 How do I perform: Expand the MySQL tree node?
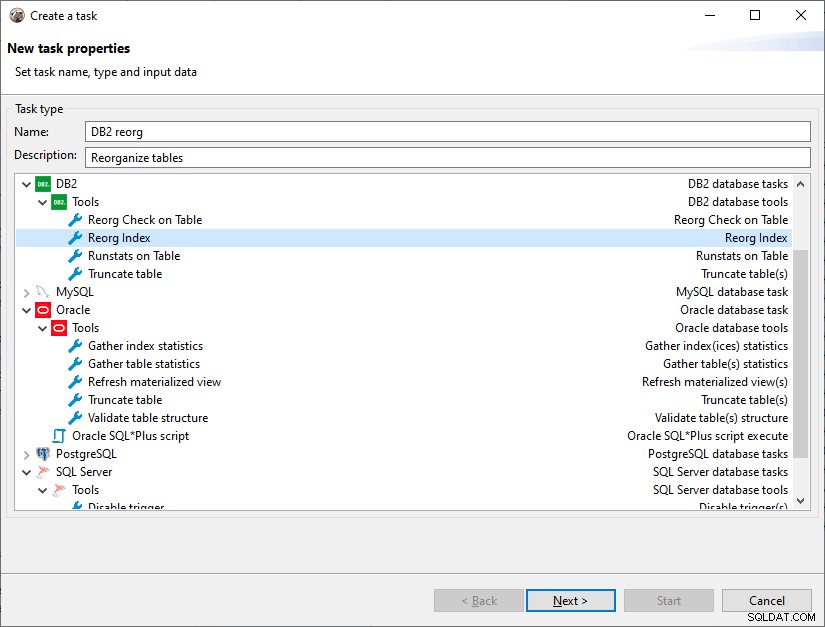[26, 292]
